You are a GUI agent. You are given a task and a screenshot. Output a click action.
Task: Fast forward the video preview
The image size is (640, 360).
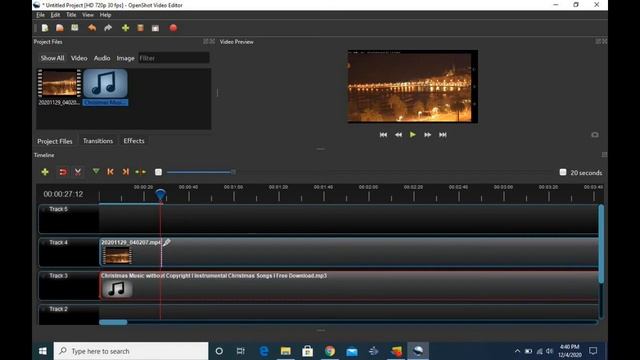pyautogui.click(x=427, y=135)
